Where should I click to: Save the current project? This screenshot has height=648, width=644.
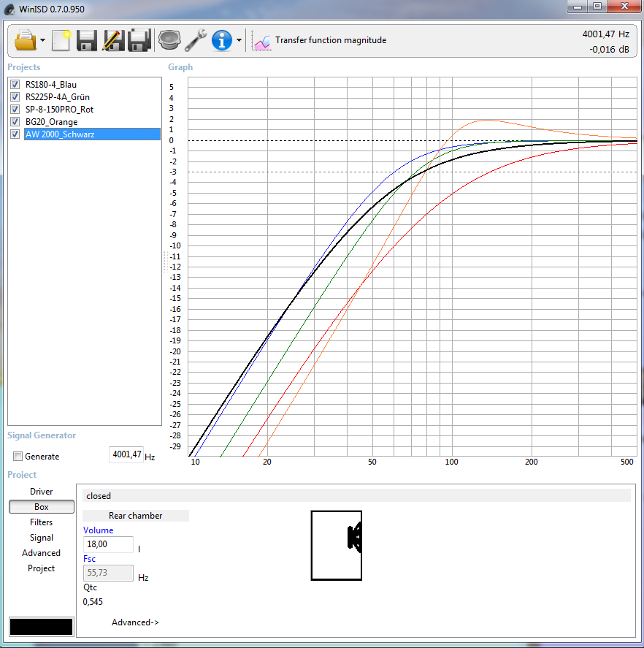(x=87, y=39)
